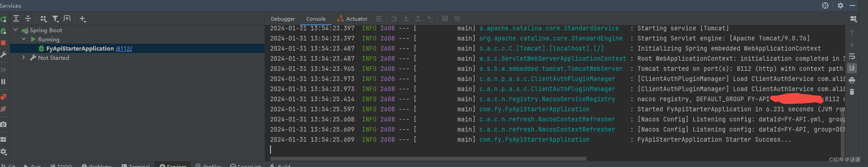Open the Profiler tool window tab

click(x=209, y=165)
